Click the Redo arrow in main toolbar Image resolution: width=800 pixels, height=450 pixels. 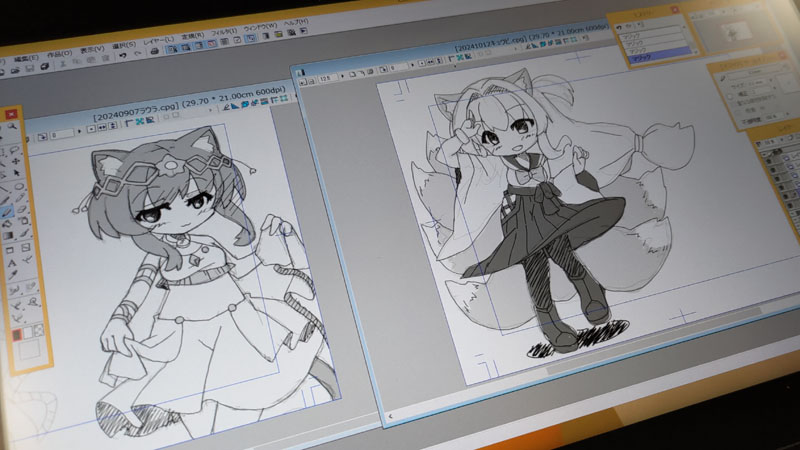(137, 54)
